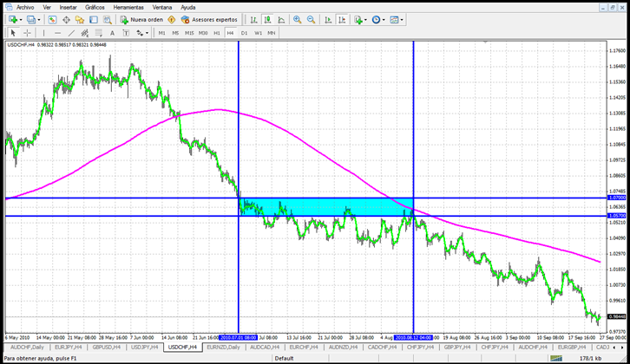The height and width of the screenshot is (364, 630).
Task: Expand the arrows objects dropdown
Action: tap(147, 33)
